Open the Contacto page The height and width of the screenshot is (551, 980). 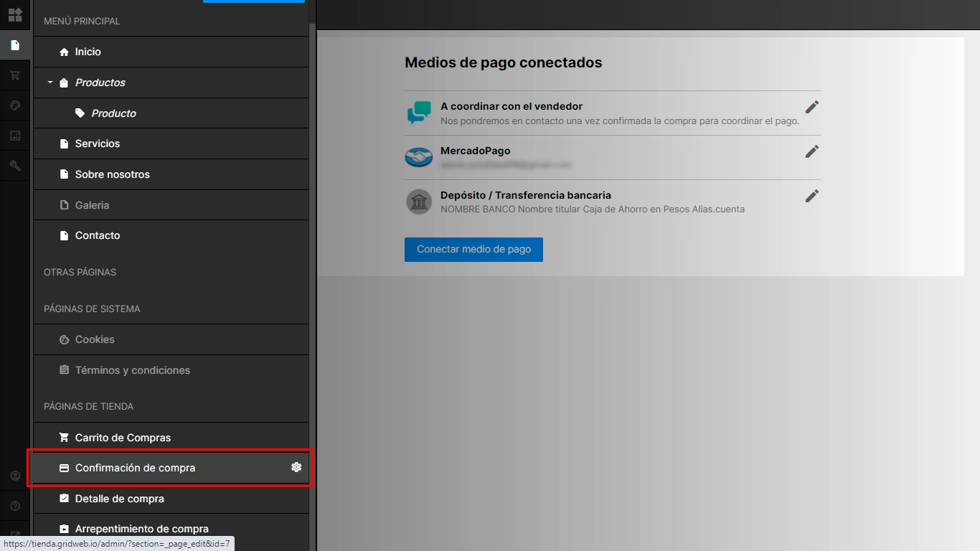pos(171,235)
